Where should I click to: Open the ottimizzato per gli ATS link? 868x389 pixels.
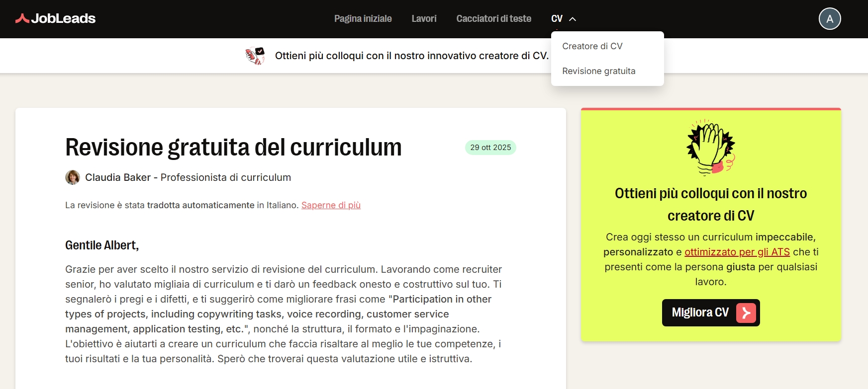(x=737, y=252)
